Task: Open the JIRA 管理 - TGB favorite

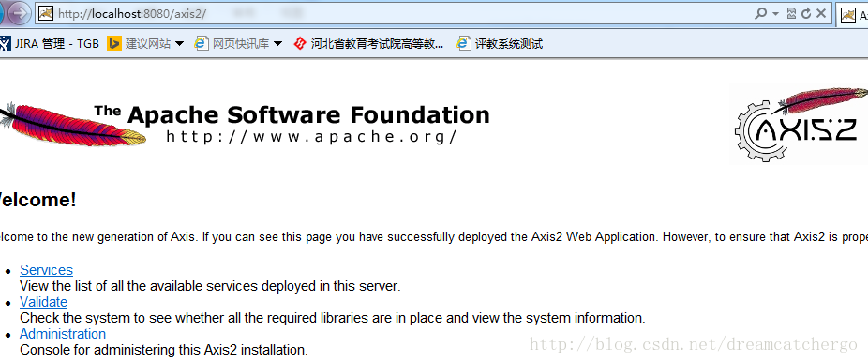Action: coord(50,43)
